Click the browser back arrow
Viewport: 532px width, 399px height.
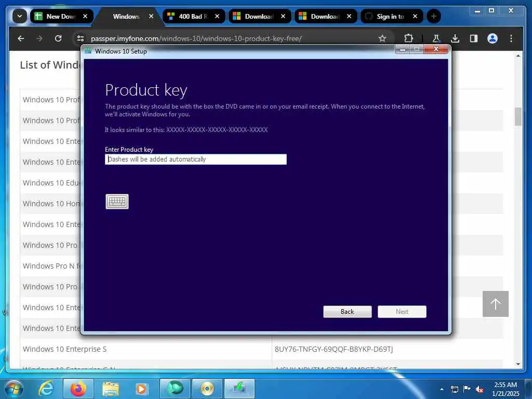coord(21,38)
